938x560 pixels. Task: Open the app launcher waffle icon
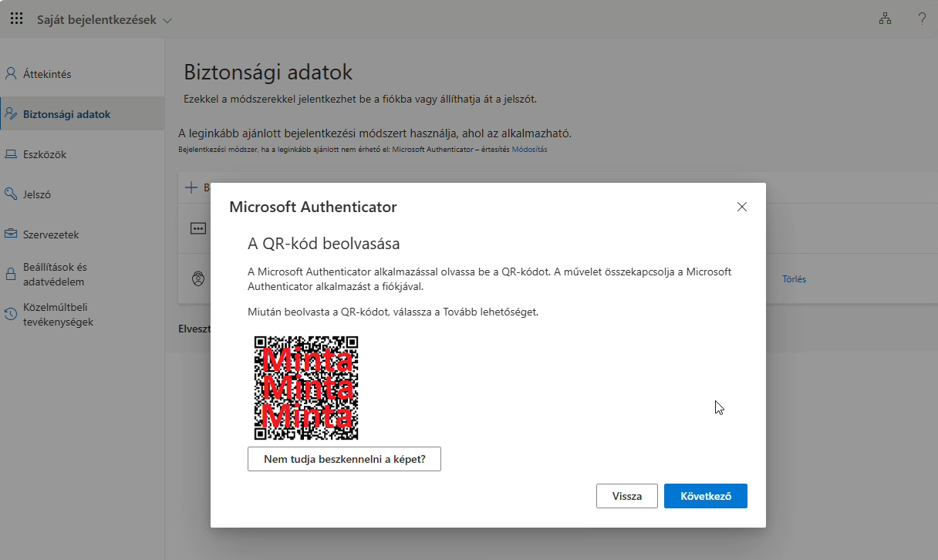click(16, 19)
